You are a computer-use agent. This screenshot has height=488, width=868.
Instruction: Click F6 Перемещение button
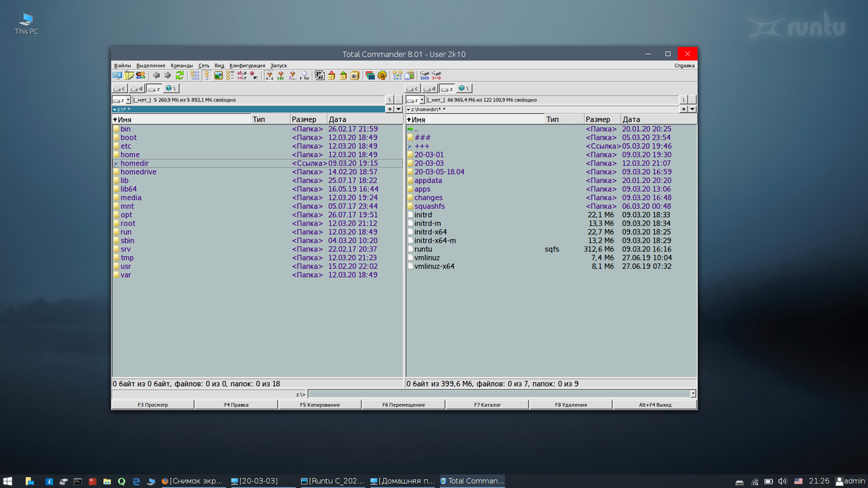403,405
